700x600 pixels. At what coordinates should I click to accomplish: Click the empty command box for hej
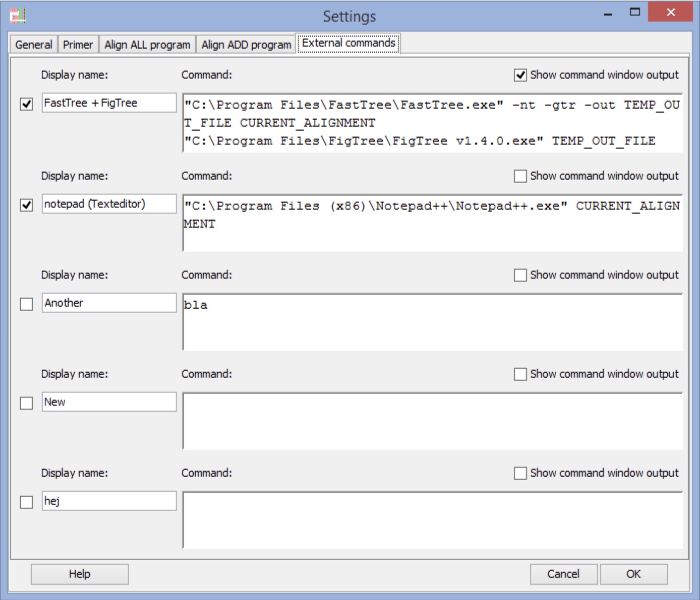point(433,520)
